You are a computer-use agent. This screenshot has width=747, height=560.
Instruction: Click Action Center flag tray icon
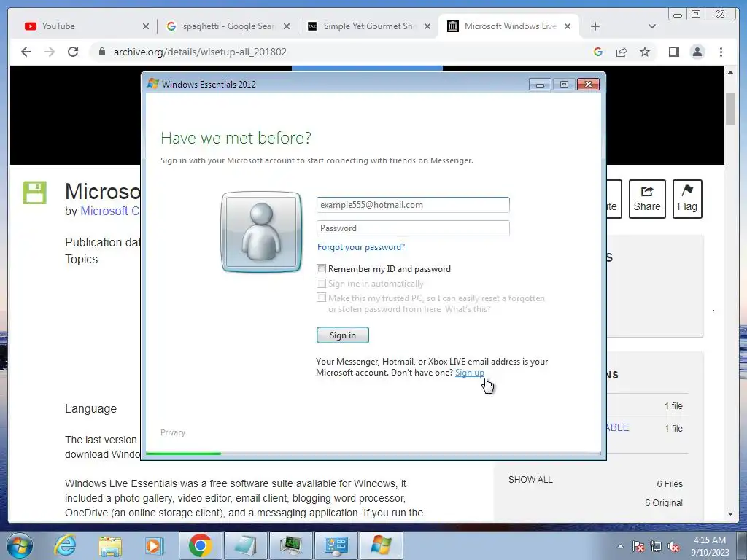pyautogui.click(x=638, y=546)
